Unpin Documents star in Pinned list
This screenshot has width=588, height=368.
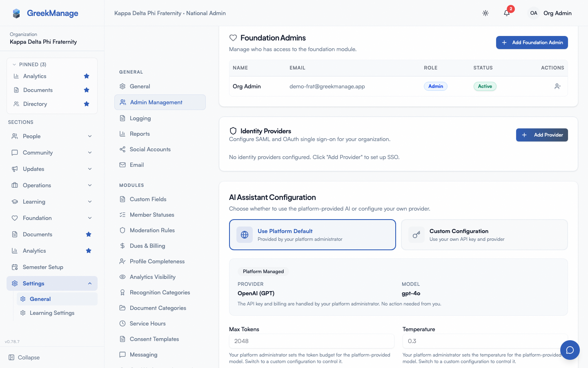87,90
